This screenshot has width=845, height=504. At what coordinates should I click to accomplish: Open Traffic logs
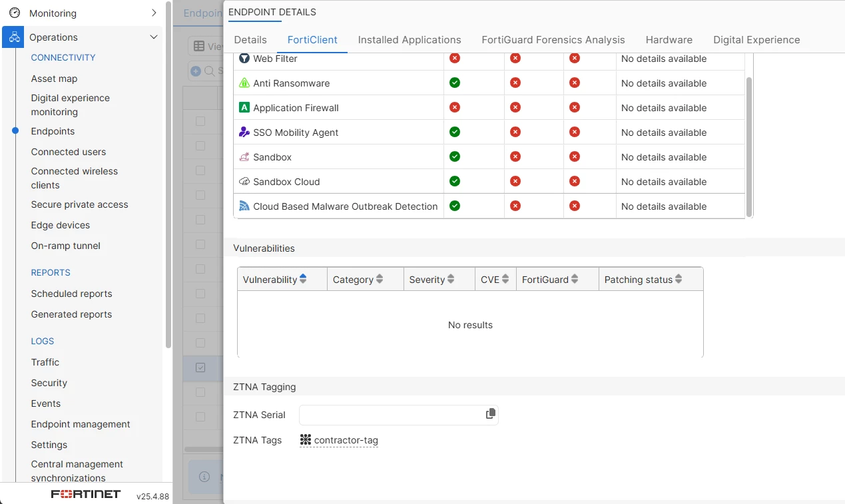pyautogui.click(x=45, y=362)
